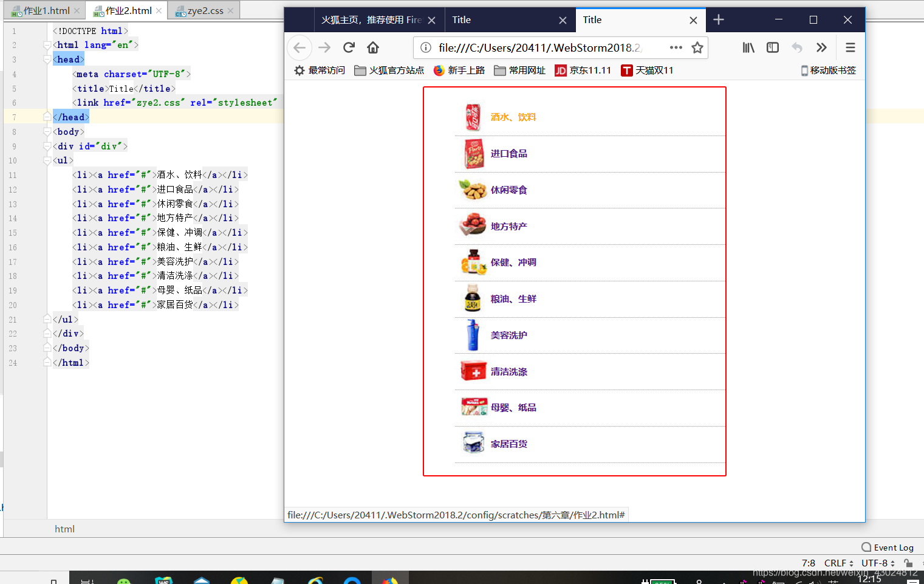Bookmark this page with star icon
The height and width of the screenshot is (584, 924).
(x=697, y=47)
